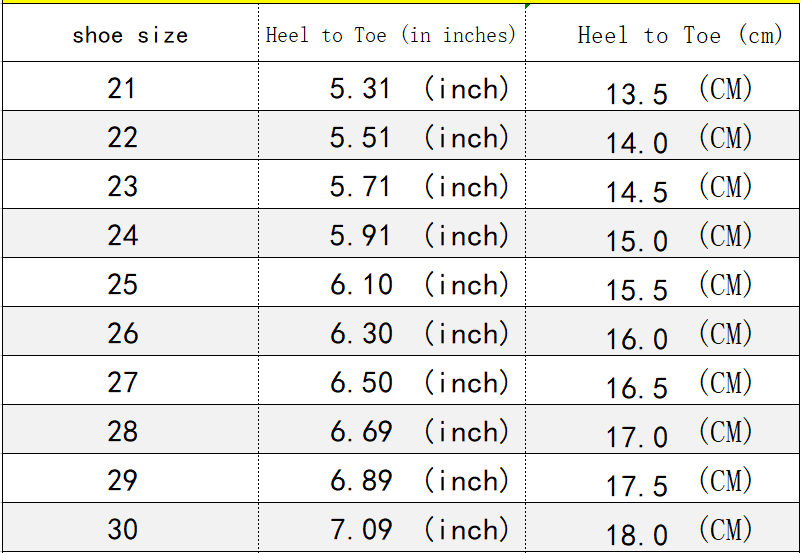The image size is (802, 553).
Task: Click the shoe size 30 cell
Action: [x=122, y=530]
